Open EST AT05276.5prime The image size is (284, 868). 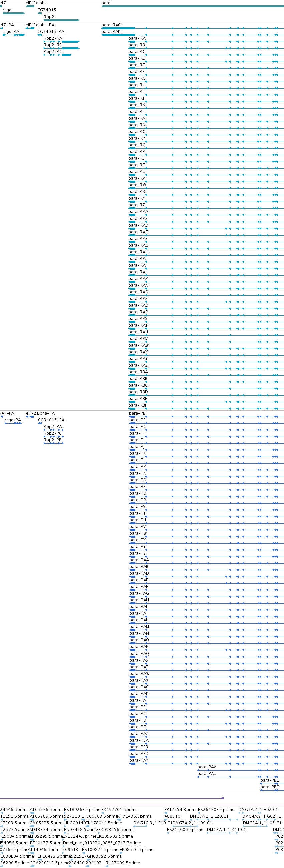point(46,810)
